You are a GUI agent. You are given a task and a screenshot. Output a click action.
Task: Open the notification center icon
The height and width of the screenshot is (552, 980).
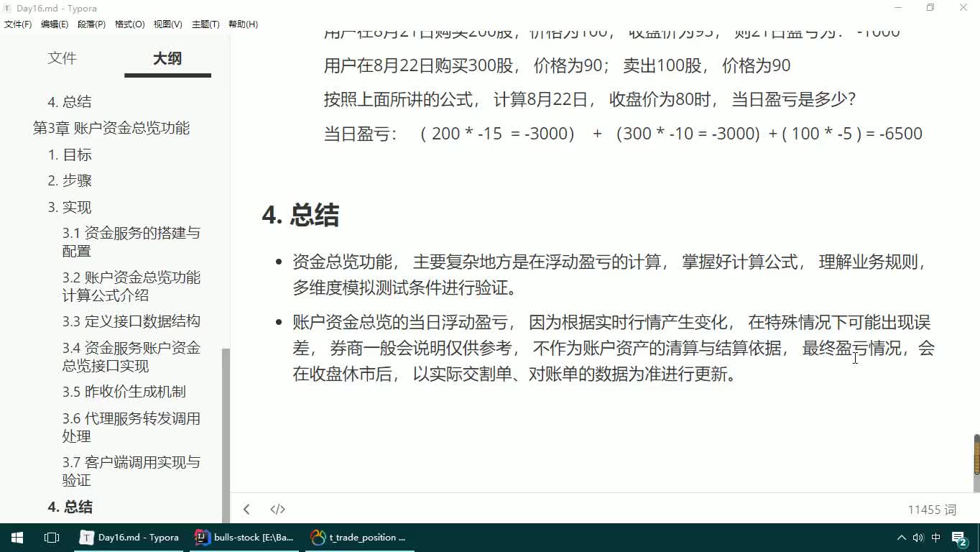[x=959, y=538]
